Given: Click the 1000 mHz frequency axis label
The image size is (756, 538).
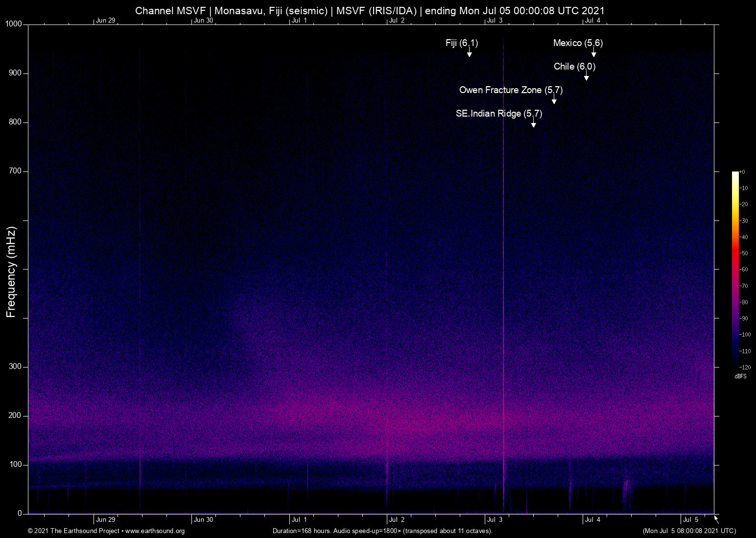Looking at the screenshot, I should click(14, 24).
